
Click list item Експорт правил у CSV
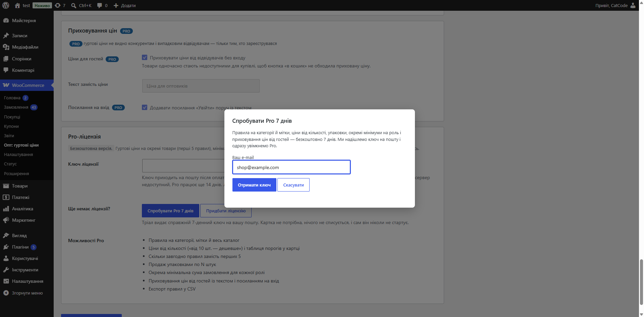172,289
